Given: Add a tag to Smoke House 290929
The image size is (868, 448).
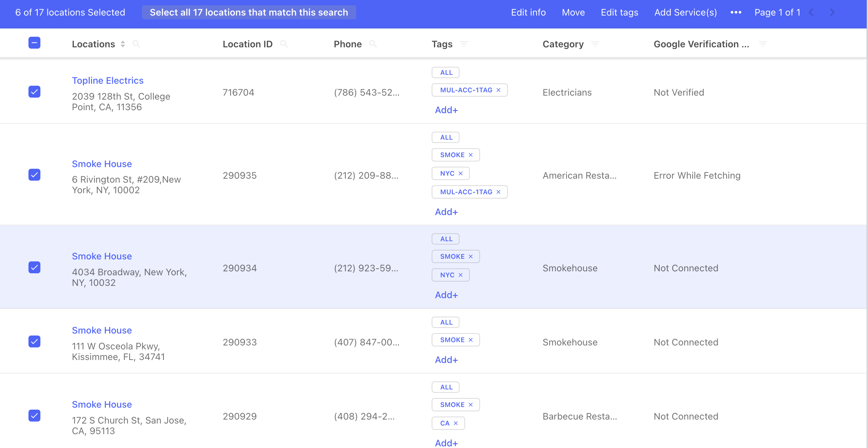Looking at the screenshot, I should [446, 443].
